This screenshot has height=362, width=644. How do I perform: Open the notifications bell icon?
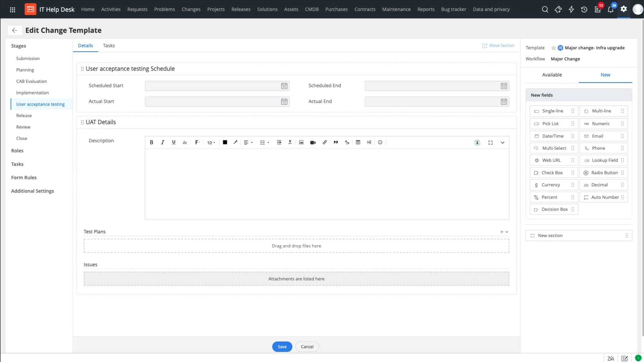[610, 9]
